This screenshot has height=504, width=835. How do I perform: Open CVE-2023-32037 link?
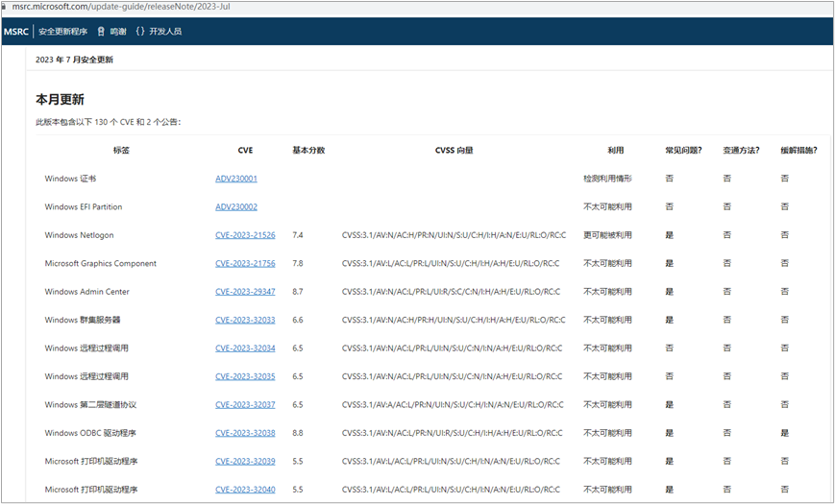click(x=245, y=404)
